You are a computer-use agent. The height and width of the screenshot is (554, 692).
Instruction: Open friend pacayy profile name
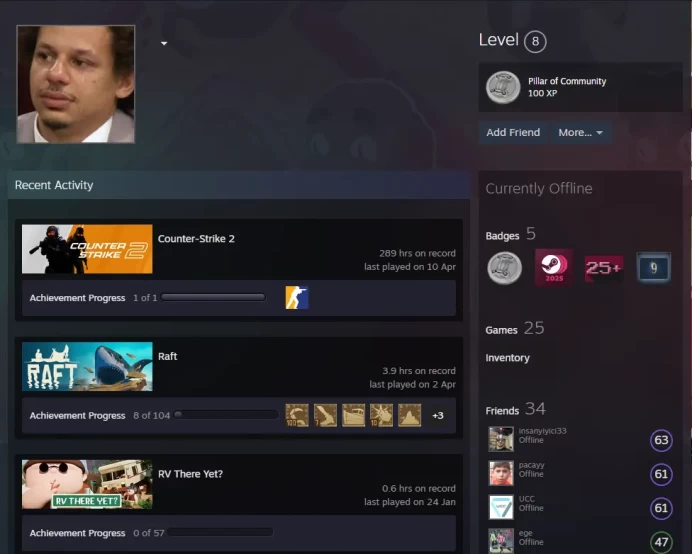pos(531,465)
